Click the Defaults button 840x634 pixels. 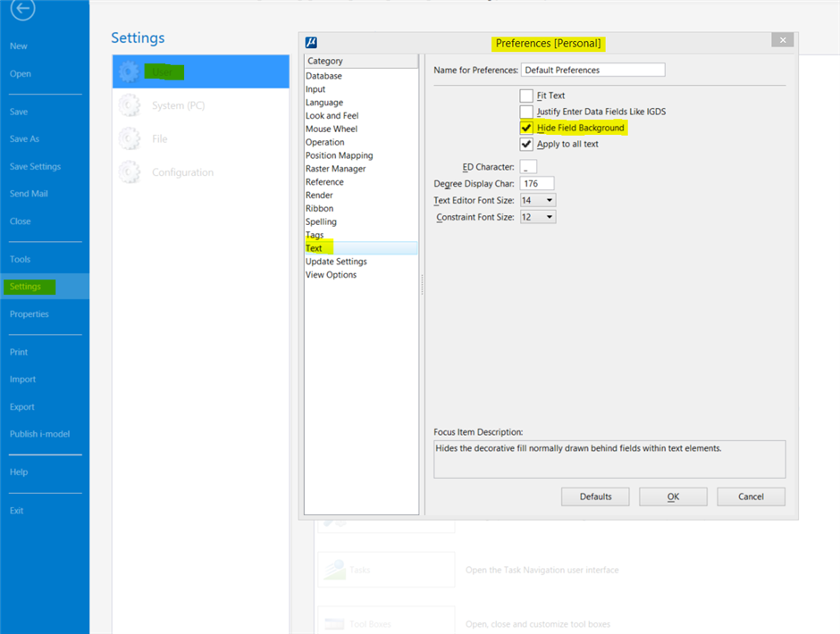595,496
